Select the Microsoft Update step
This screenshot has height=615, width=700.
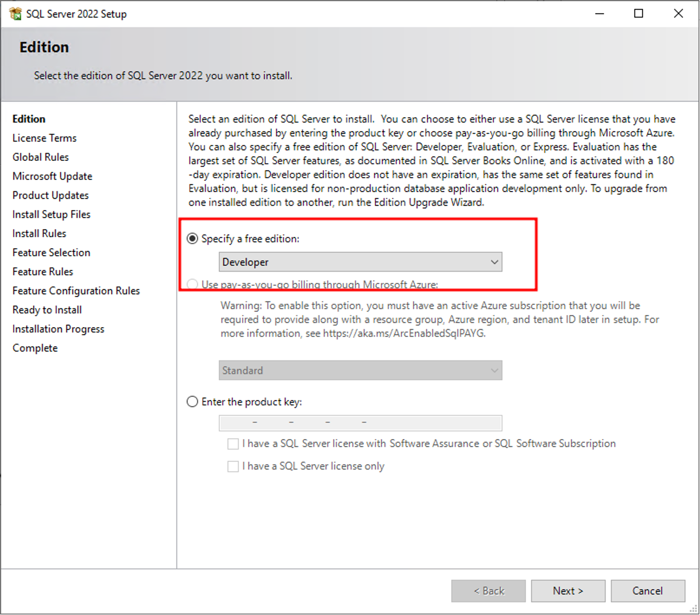point(52,176)
